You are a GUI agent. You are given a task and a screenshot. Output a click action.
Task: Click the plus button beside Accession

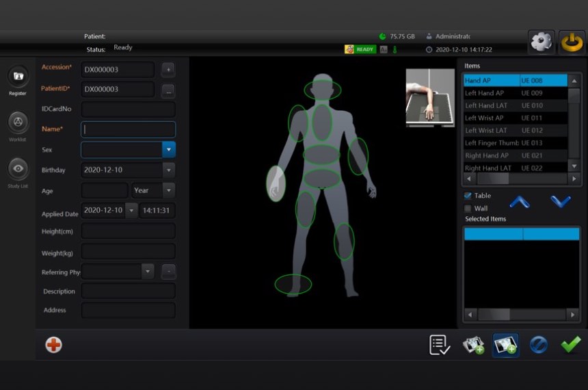click(x=168, y=70)
